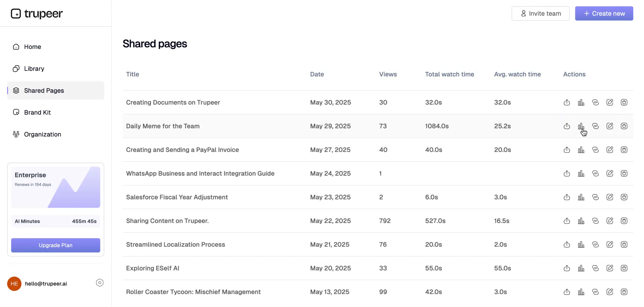Open analytics for Sharing Content on Trupeer
The width and height of the screenshot is (644, 307).
(x=581, y=221)
